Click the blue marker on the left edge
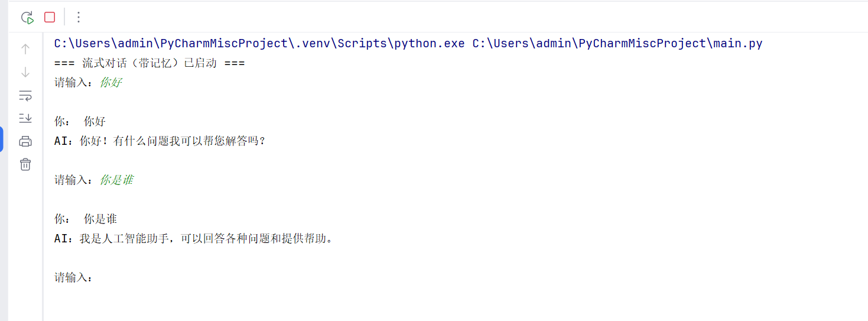 [x=1, y=140]
